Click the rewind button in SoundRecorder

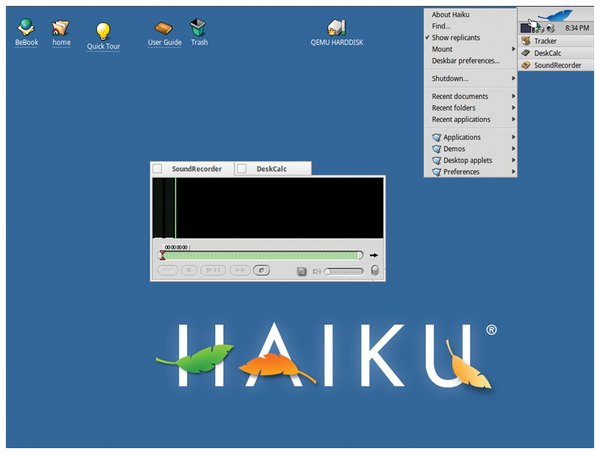(168, 270)
